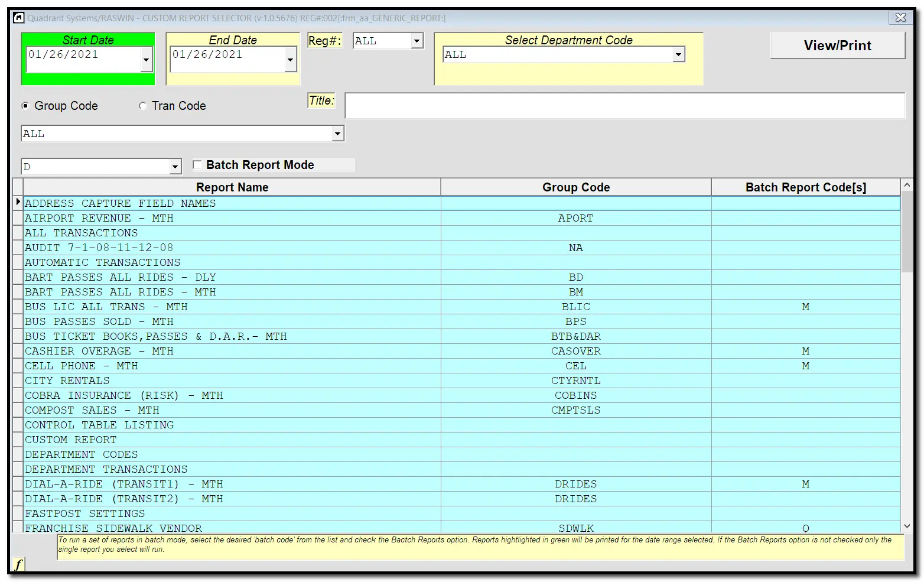Click the Batch Report Code[s] column header
The image size is (924, 582).
(806, 187)
